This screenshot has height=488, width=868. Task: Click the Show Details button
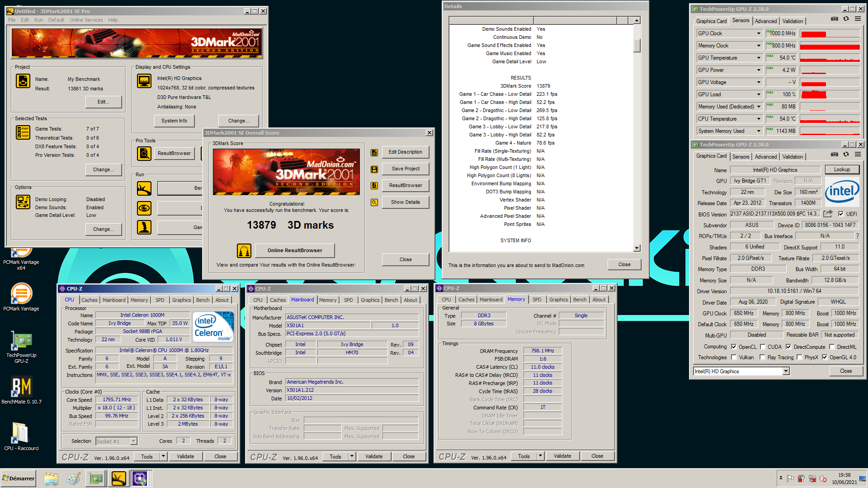(406, 202)
